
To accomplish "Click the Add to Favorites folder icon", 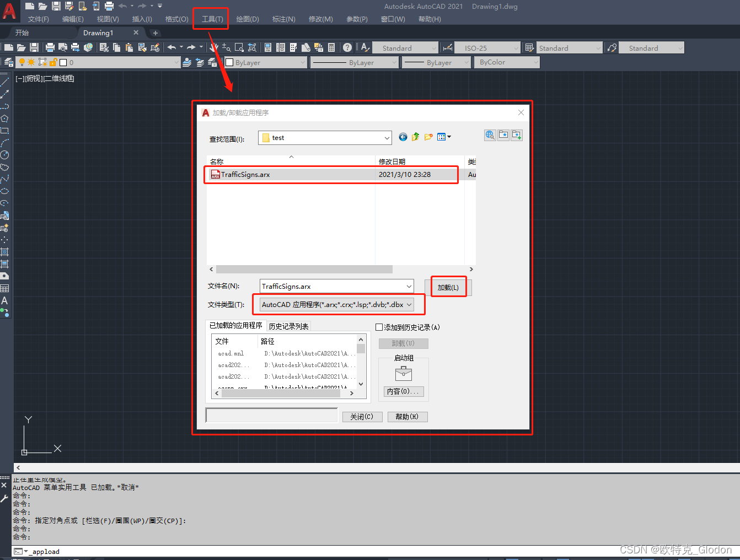I will [x=503, y=135].
